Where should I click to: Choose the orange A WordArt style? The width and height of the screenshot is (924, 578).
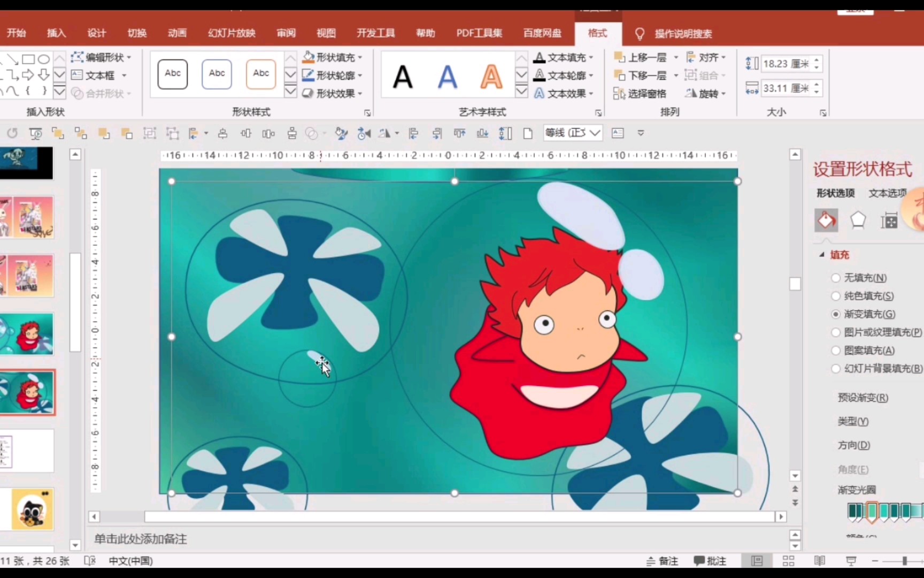coord(491,77)
